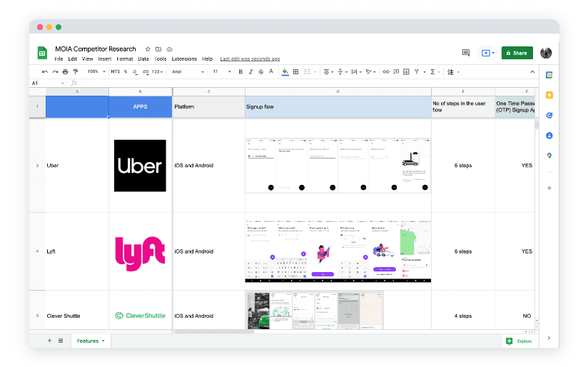Open the Edit menu
This screenshot has width=588, height=367.
tap(72, 59)
